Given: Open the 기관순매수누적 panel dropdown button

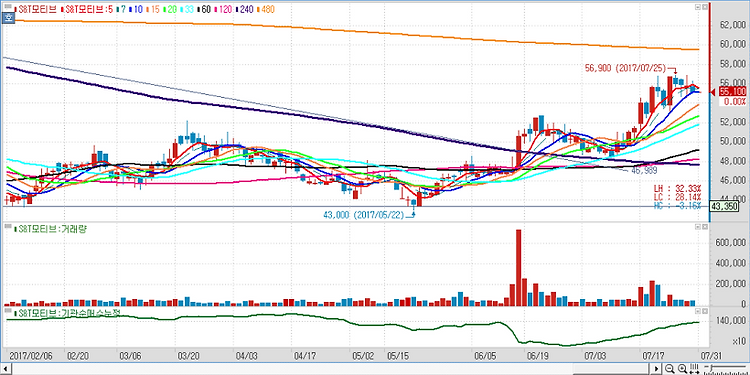Looking at the screenshot, I should point(698,311).
